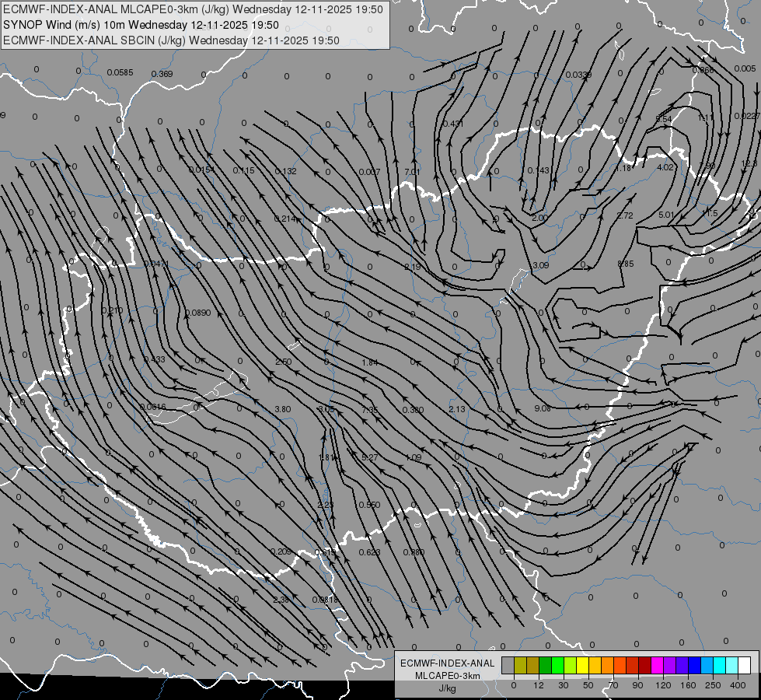
Task: Click the map value '1.84'
Action: (x=370, y=362)
